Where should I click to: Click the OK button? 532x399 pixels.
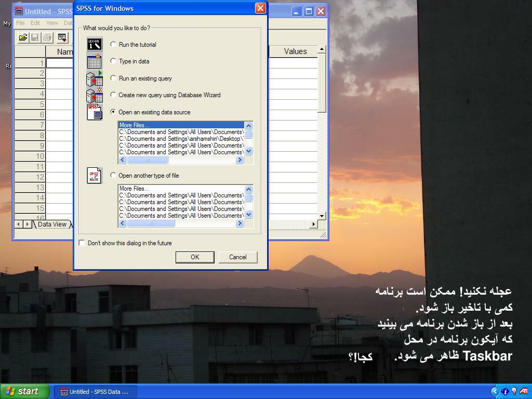point(195,257)
